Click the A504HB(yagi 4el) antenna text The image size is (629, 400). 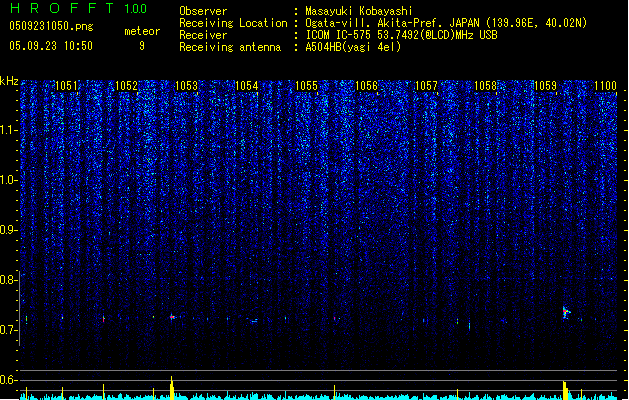pos(353,47)
